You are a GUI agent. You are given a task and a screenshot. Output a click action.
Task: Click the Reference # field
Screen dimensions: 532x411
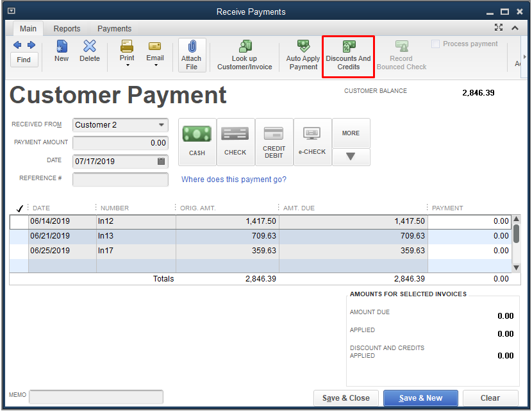pyautogui.click(x=121, y=179)
